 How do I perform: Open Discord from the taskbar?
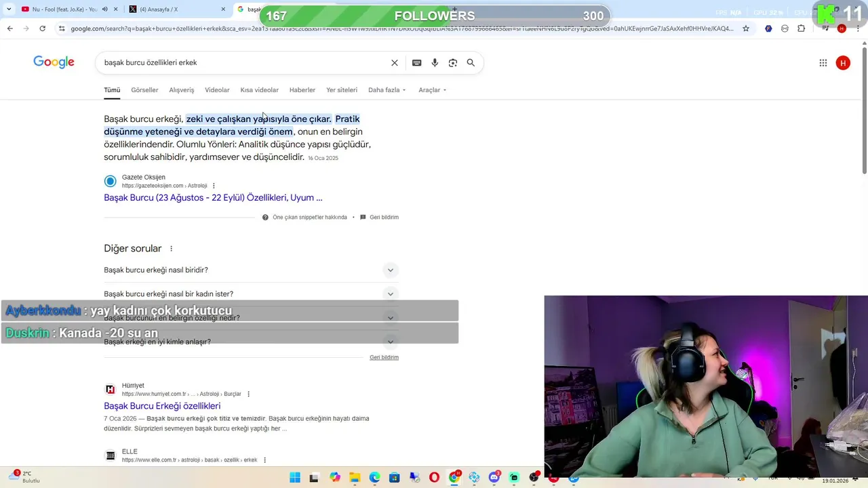(494, 478)
